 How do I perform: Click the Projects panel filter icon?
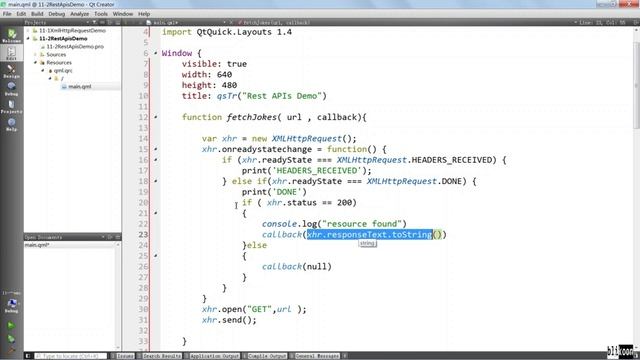coord(94,22)
